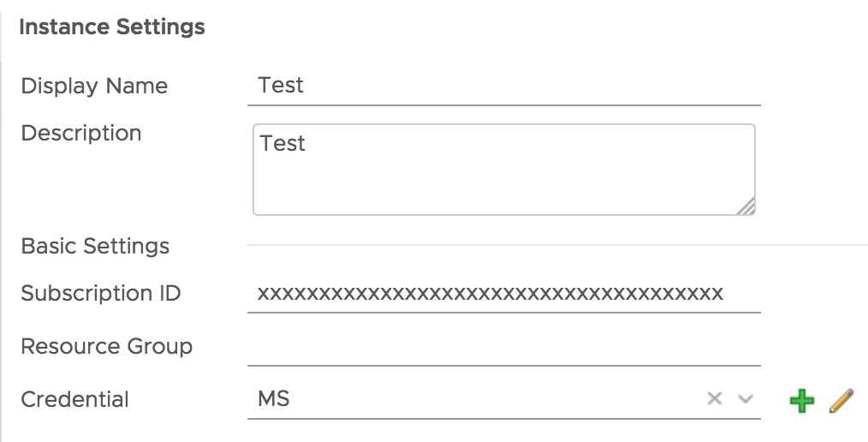
Task: Click the Display Name label
Action: (x=94, y=86)
